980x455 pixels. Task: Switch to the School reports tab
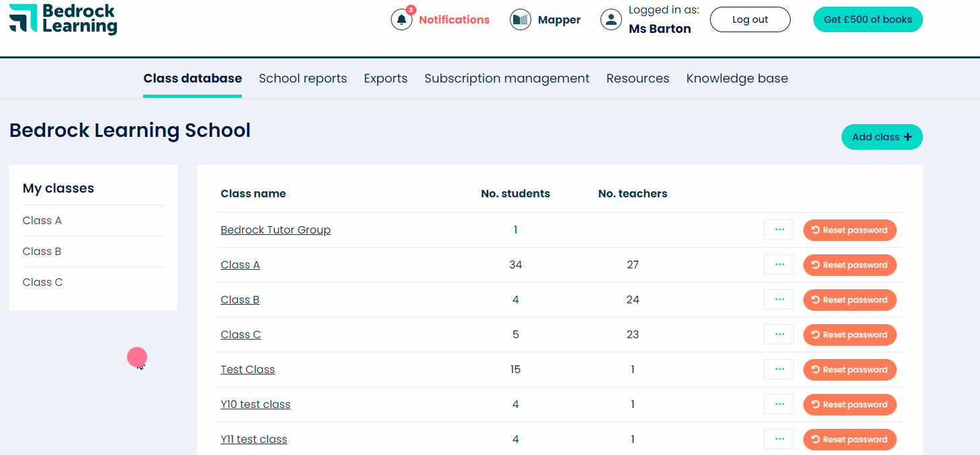point(303,79)
